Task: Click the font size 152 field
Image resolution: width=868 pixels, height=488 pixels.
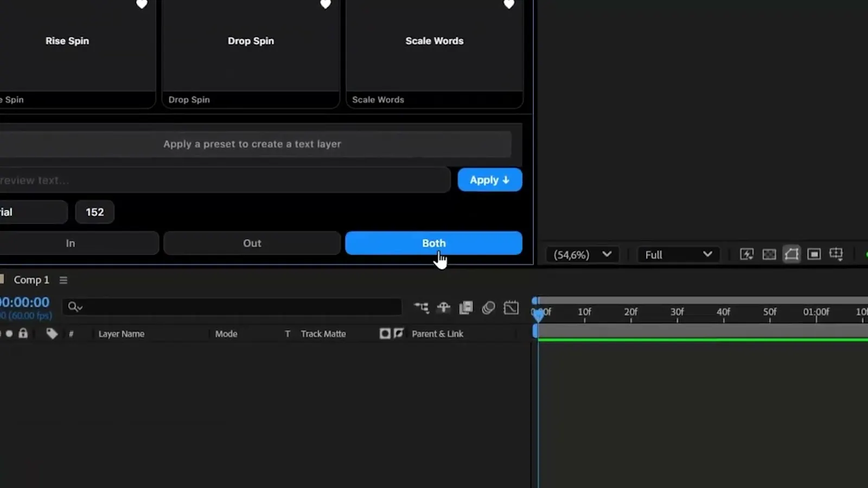Action: point(94,212)
